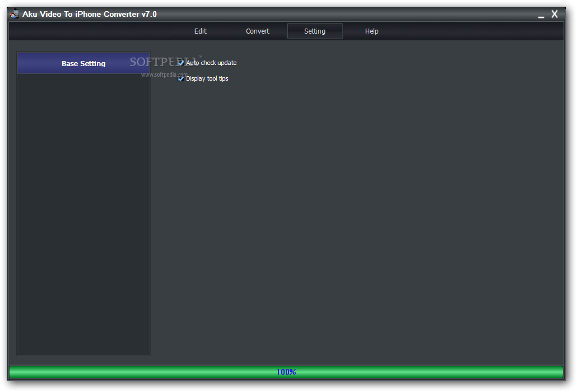Screen dimensions: 577x392
Task: Click the Aku converter app icon in title bar
Action: 15,15
